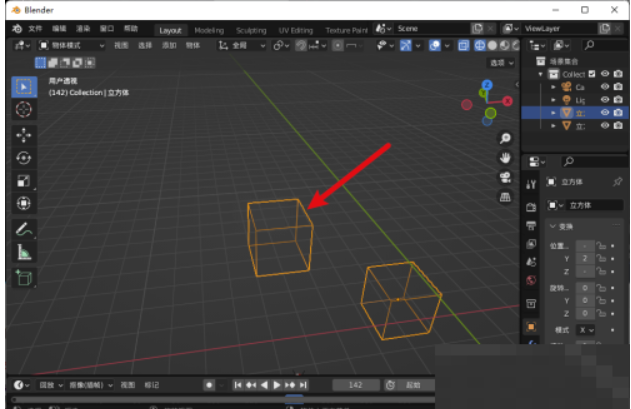Hide the Light object eye icon
The height and width of the screenshot is (409, 631).
(605, 100)
